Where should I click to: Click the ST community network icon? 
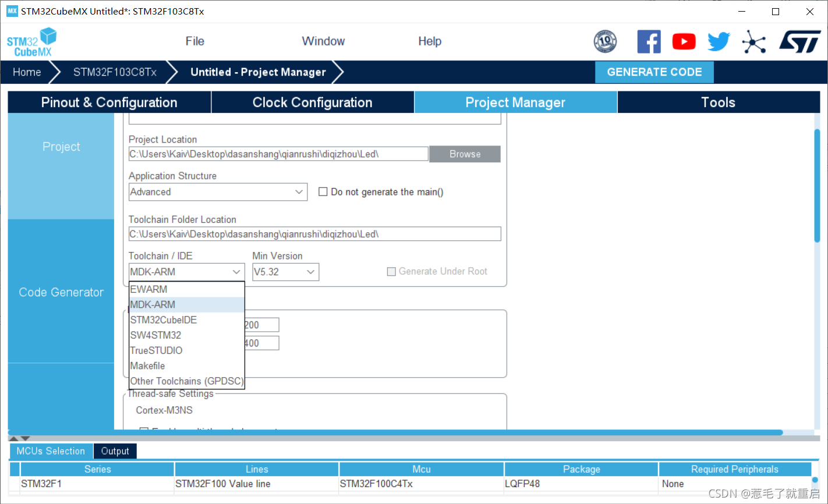[753, 41]
